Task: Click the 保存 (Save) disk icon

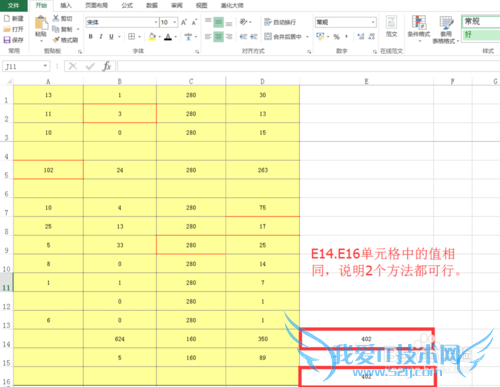Action: pyautogui.click(x=7, y=40)
